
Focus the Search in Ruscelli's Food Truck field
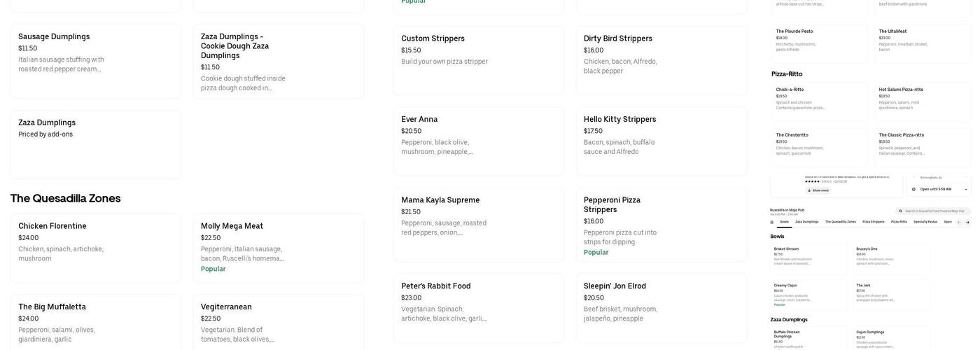[937, 211]
